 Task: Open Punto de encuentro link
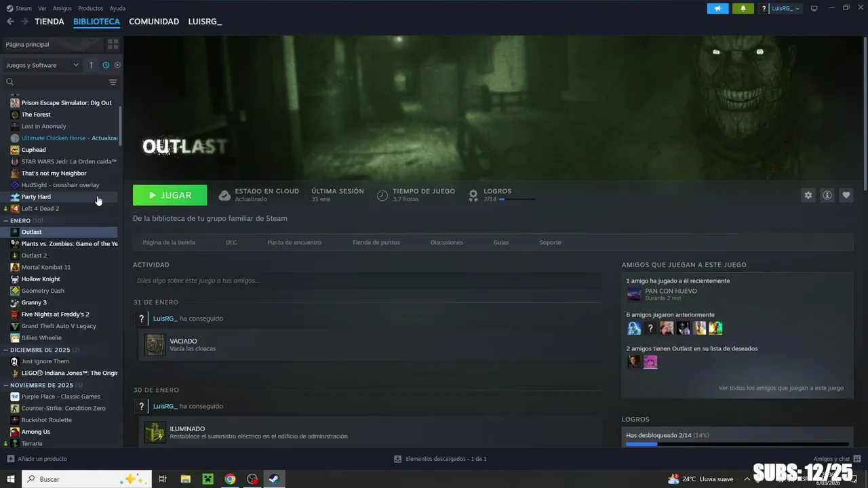point(294,242)
